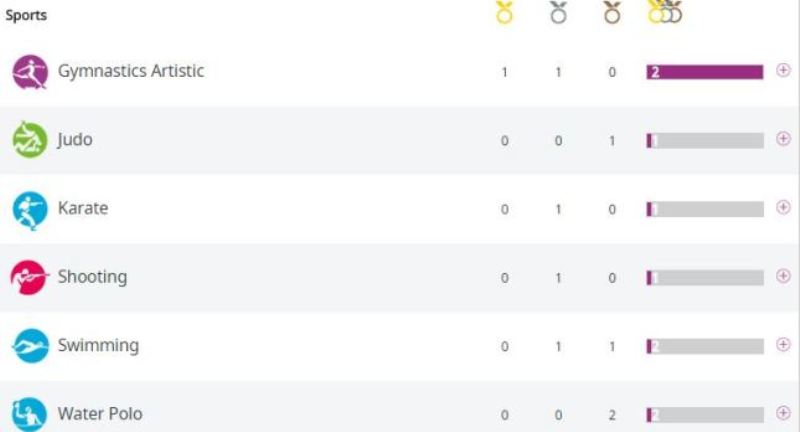This screenshot has width=800, height=432.
Task: Expand the Gymnastics Artistic row details
Action: pos(783,70)
